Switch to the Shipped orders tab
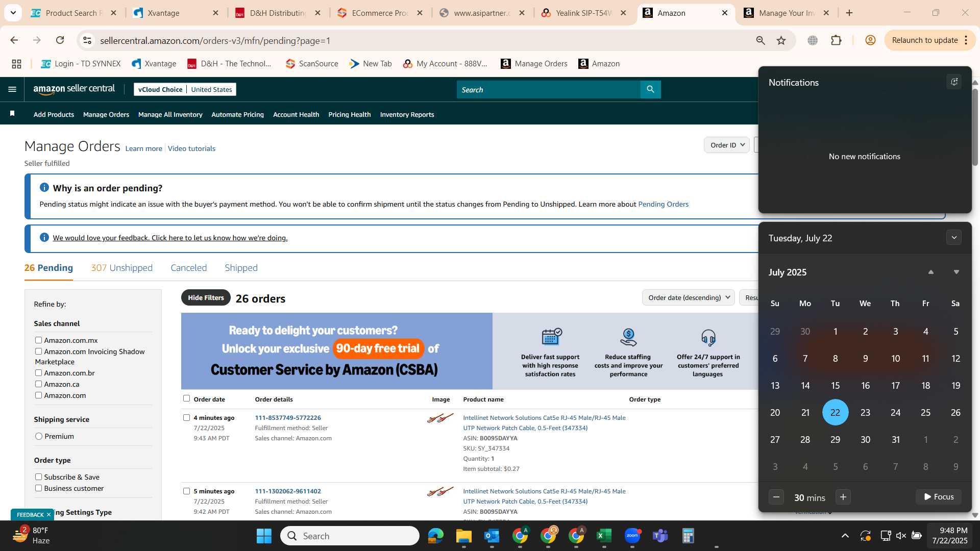The image size is (980, 551). coord(241,268)
